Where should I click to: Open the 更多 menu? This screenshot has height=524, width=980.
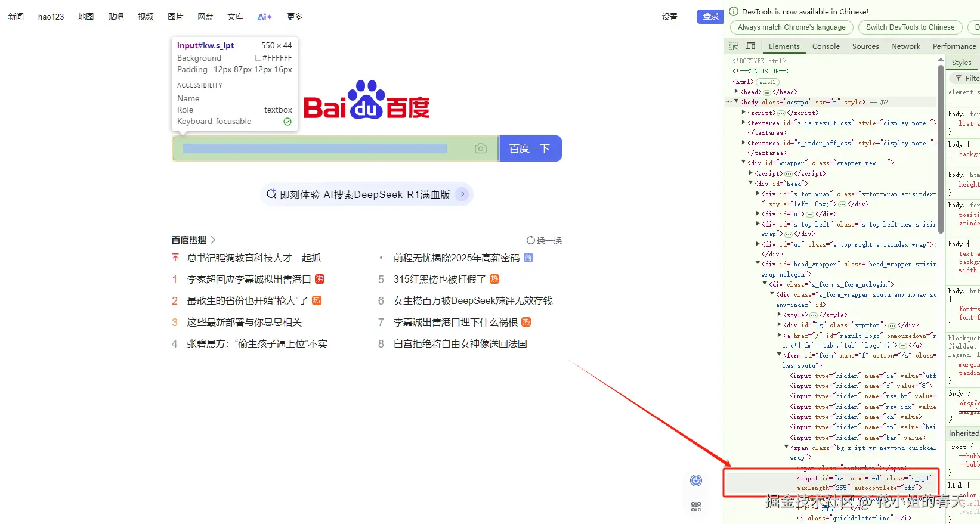click(295, 17)
